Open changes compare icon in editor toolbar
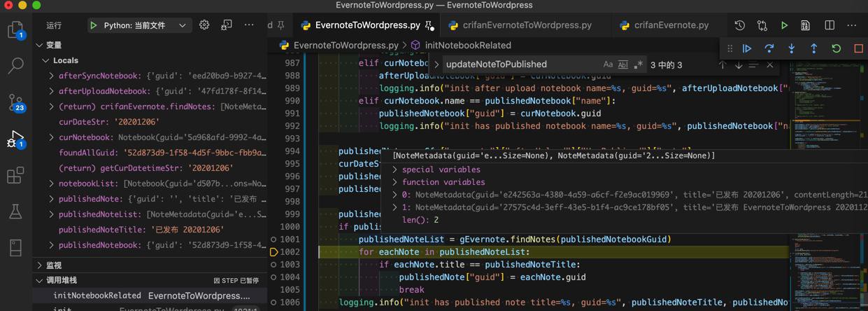Viewport: 868px width, 311px height. click(762, 25)
